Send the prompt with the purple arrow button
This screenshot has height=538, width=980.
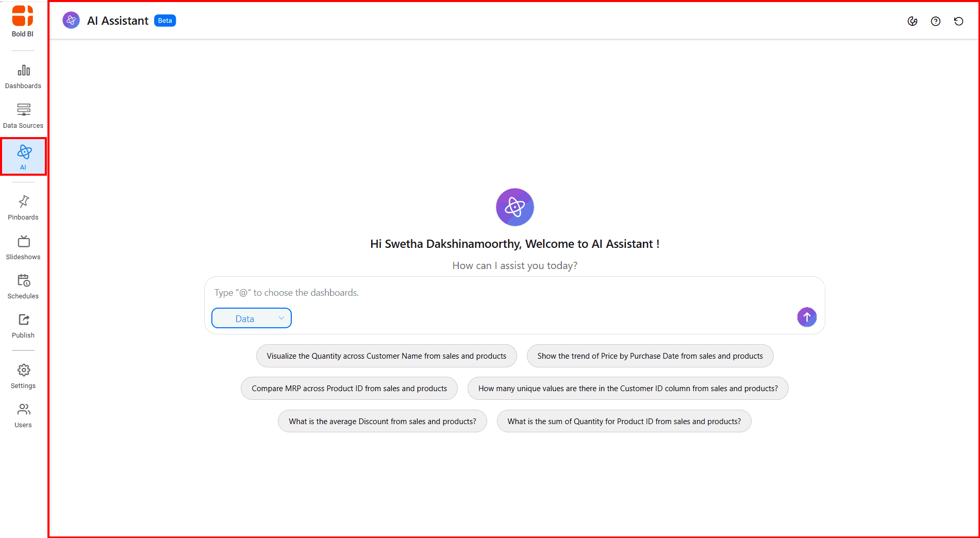[807, 317]
